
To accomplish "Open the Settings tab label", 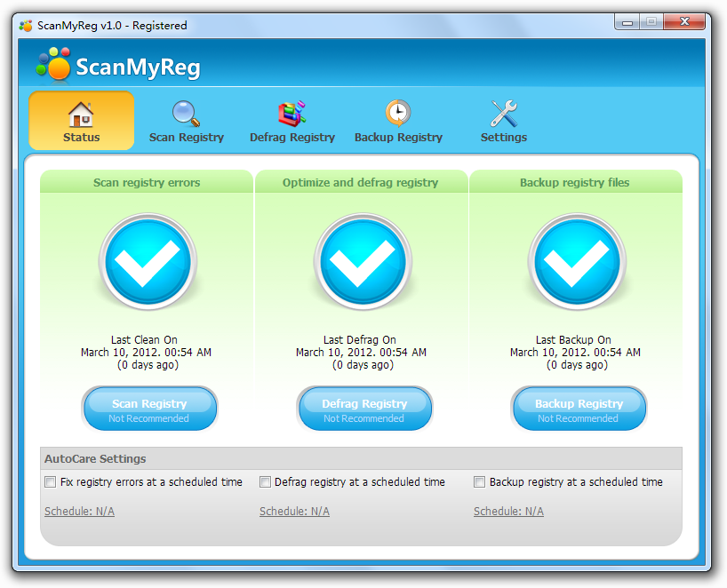I will [504, 137].
